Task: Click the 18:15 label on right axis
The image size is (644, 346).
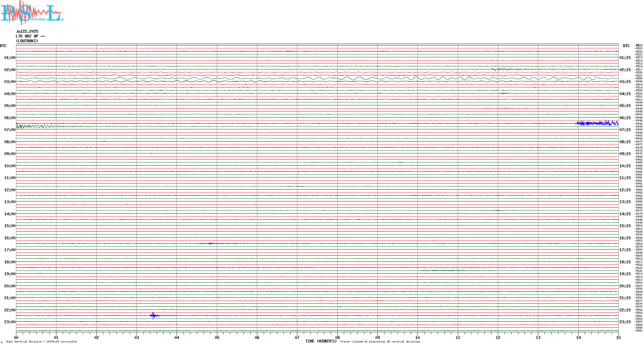Action: (625, 262)
